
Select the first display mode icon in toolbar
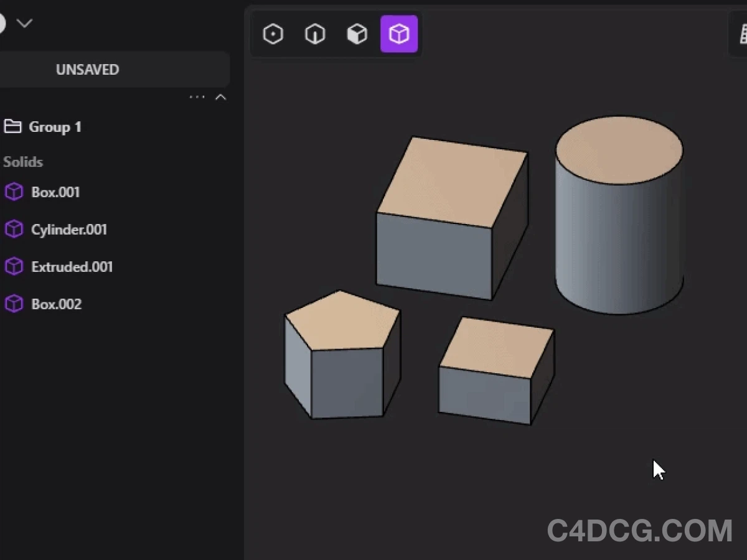coord(273,34)
